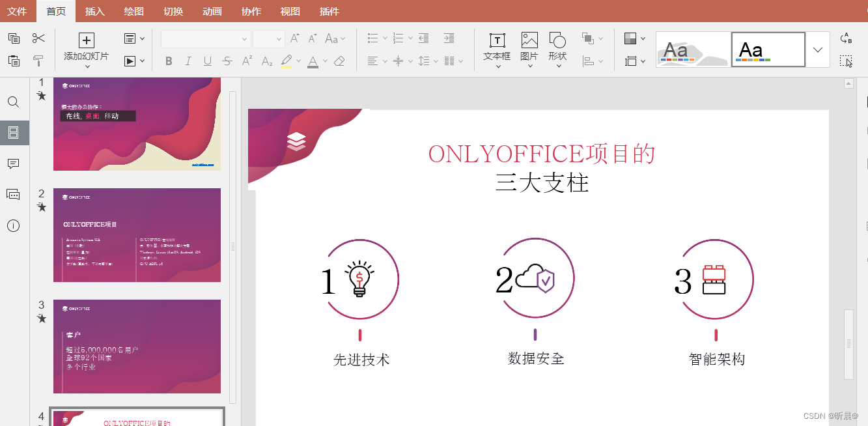Open the 文件 (File) menu
Screen dimensions: 868x426
pyautogui.click(x=17, y=11)
